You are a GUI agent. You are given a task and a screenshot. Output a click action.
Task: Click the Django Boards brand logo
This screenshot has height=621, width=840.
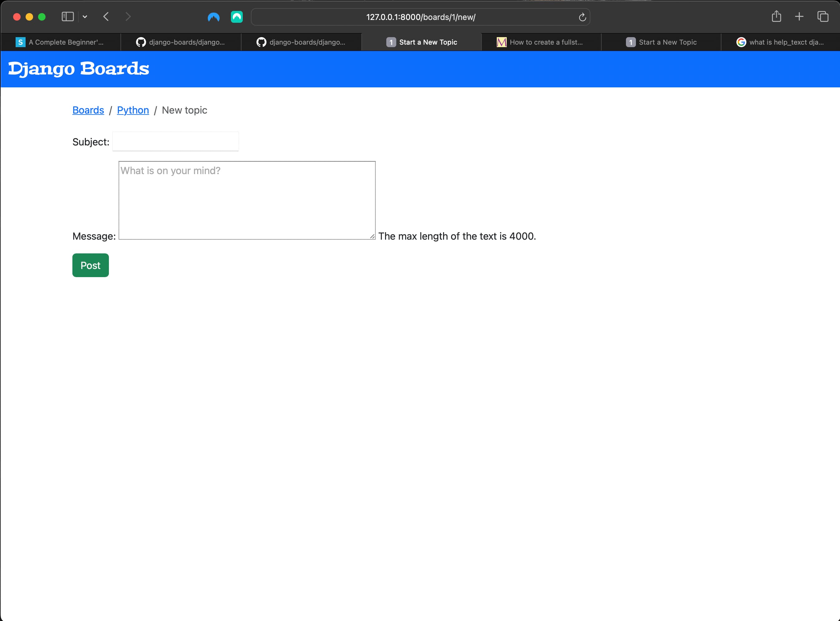point(79,69)
